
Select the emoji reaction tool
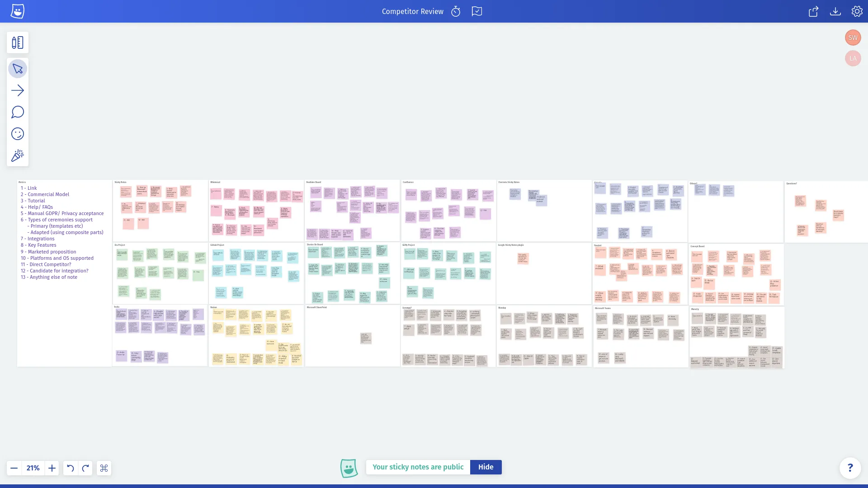[x=18, y=134]
